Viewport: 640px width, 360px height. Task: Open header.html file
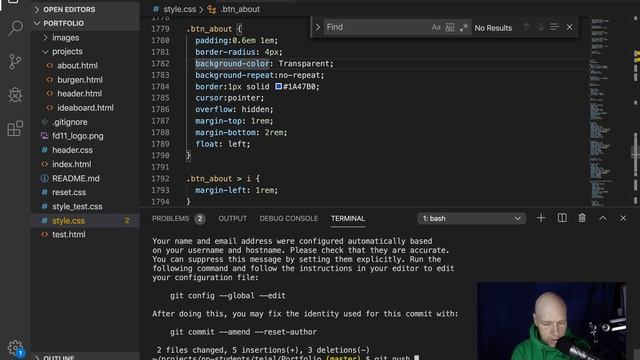click(79, 93)
